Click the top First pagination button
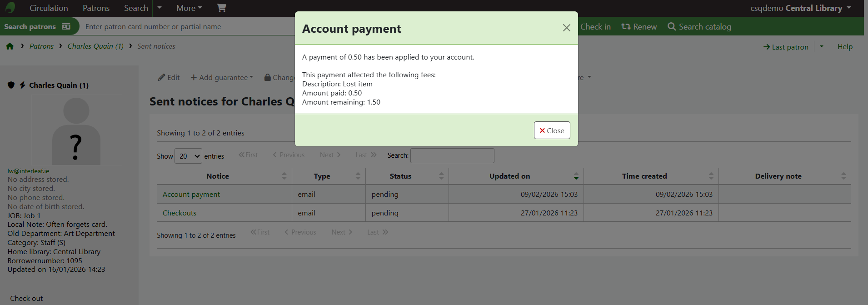The image size is (868, 305). 248,155
